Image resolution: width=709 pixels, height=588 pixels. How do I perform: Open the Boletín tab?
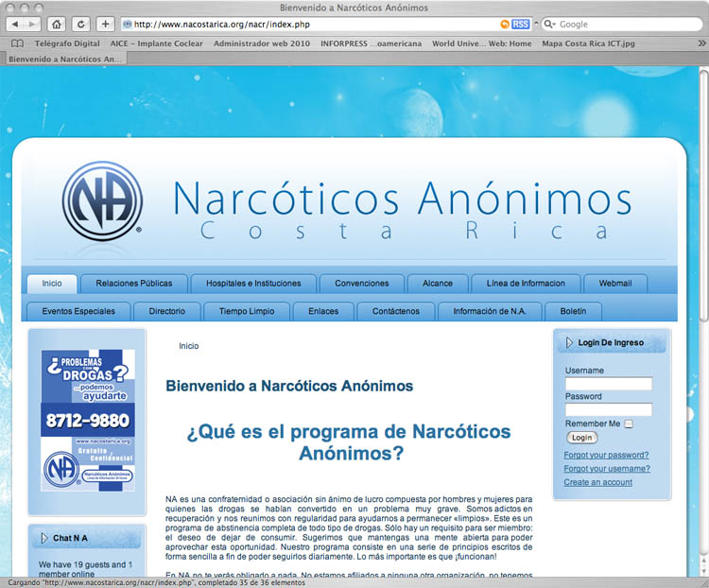574,311
